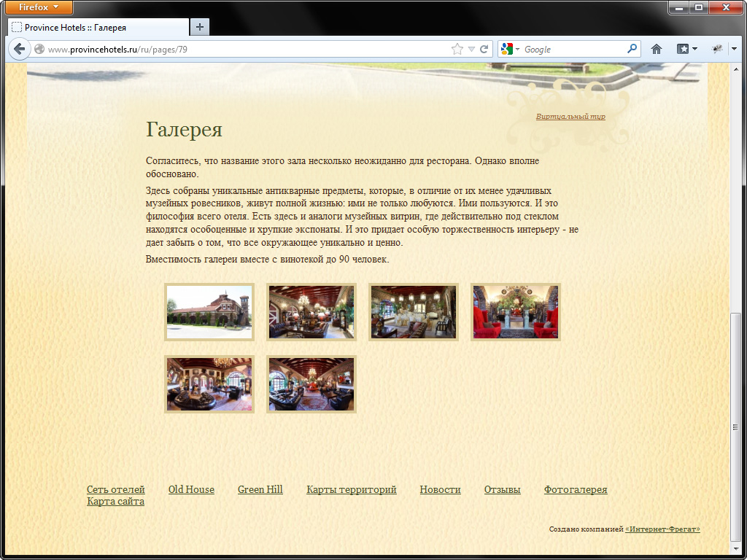Image resolution: width=747 pixels, height=560 pixels.
Task: Open the Firefox home page icon
Action: tap(657, 49)
